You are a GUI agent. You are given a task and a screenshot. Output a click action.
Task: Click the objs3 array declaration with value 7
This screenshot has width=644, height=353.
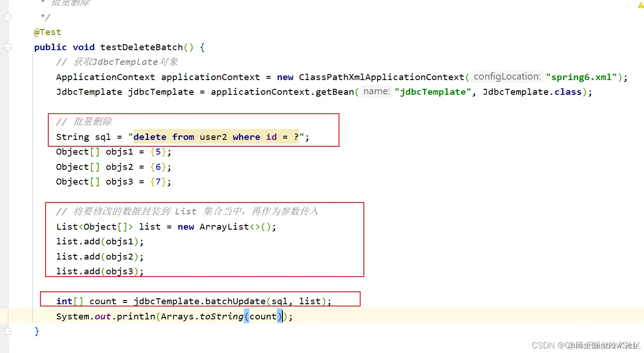(x=114, y=182)
